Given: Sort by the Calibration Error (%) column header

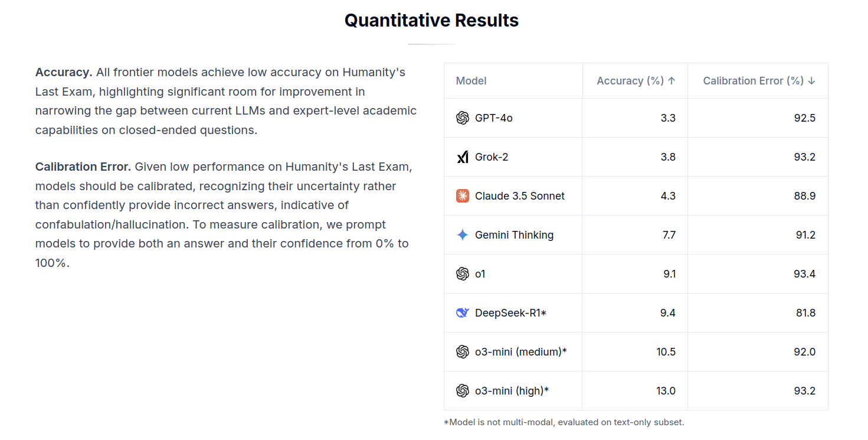Looking at the screenshot, I should pos(759,81).
